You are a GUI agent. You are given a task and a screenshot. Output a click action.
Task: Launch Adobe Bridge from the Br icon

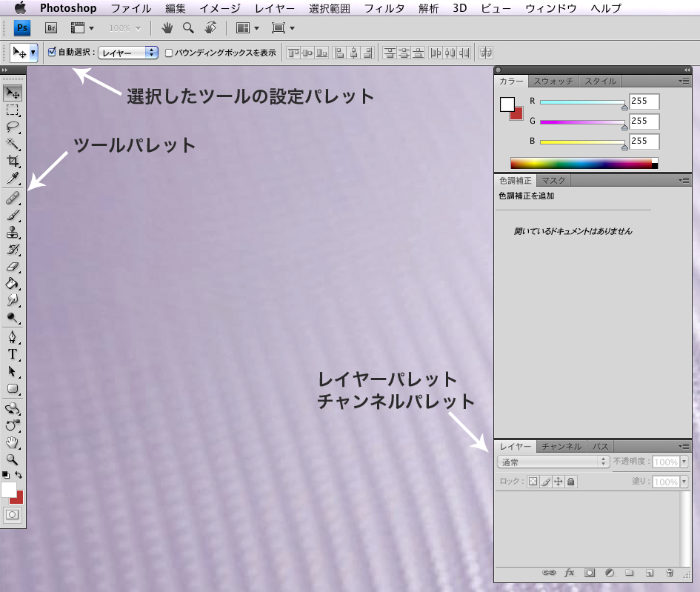coord(52,28)
